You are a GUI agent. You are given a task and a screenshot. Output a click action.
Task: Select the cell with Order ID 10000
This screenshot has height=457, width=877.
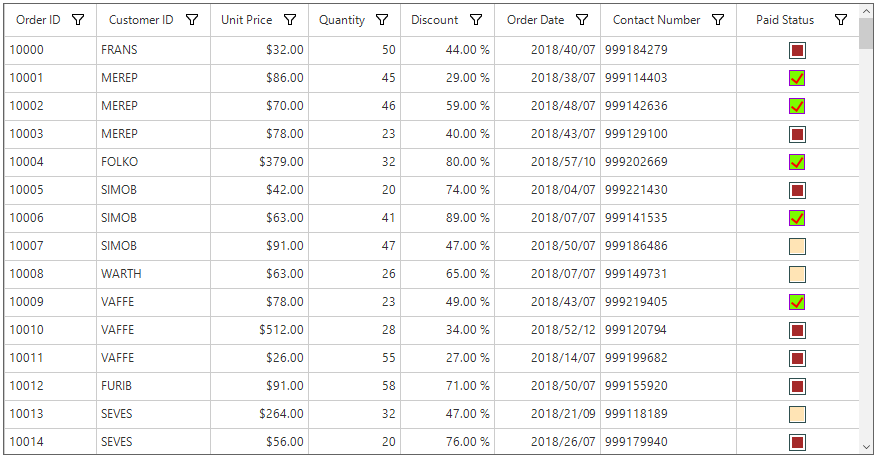point(50,50)
